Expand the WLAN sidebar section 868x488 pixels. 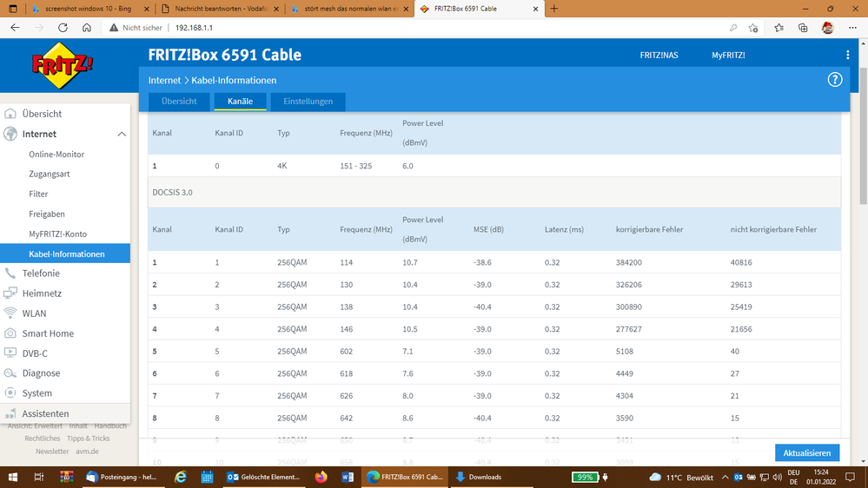click(x=34, y=313)
